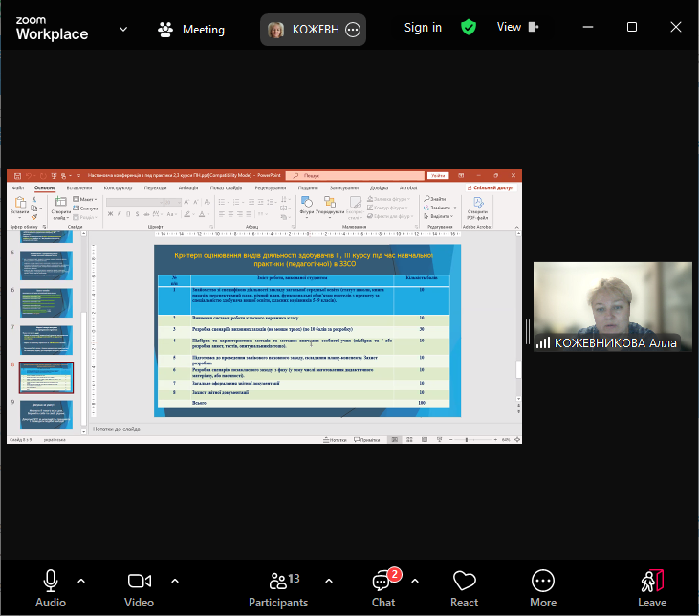The image size is (699, 616).
Task: Expand the chevron next to Participants
Action: [x=329, y=580]
